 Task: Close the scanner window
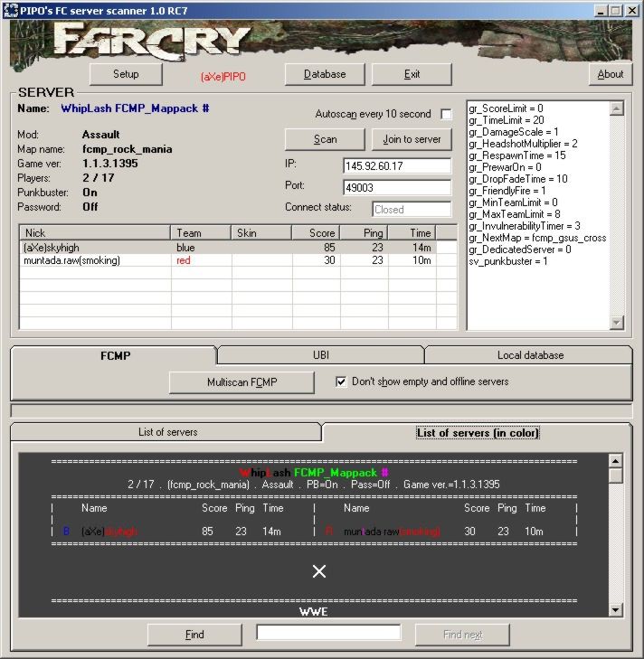[x=632, y=11]
